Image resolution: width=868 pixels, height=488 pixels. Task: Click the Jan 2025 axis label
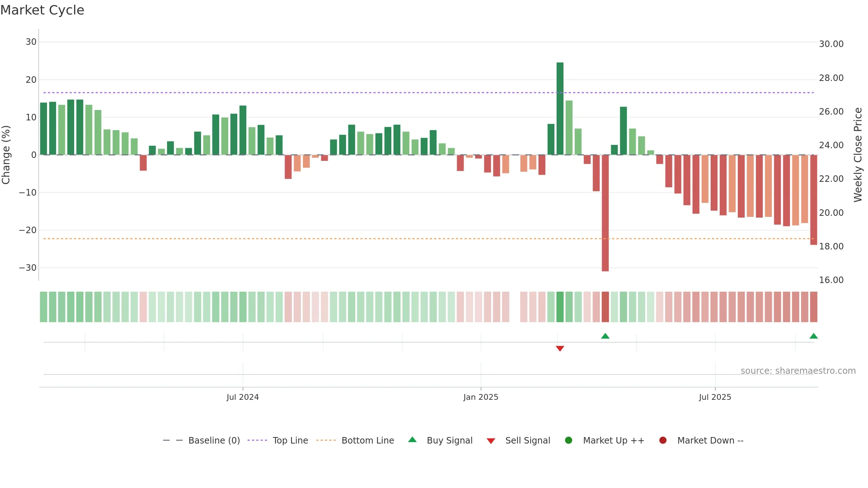(x=481, y=397)
